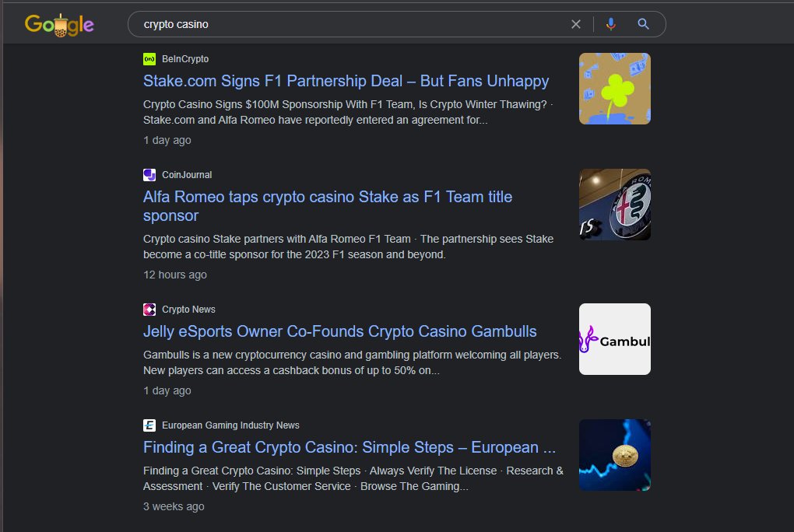Click the Google logo
Viewport: 794px width, 532px height.
point(59,24)
